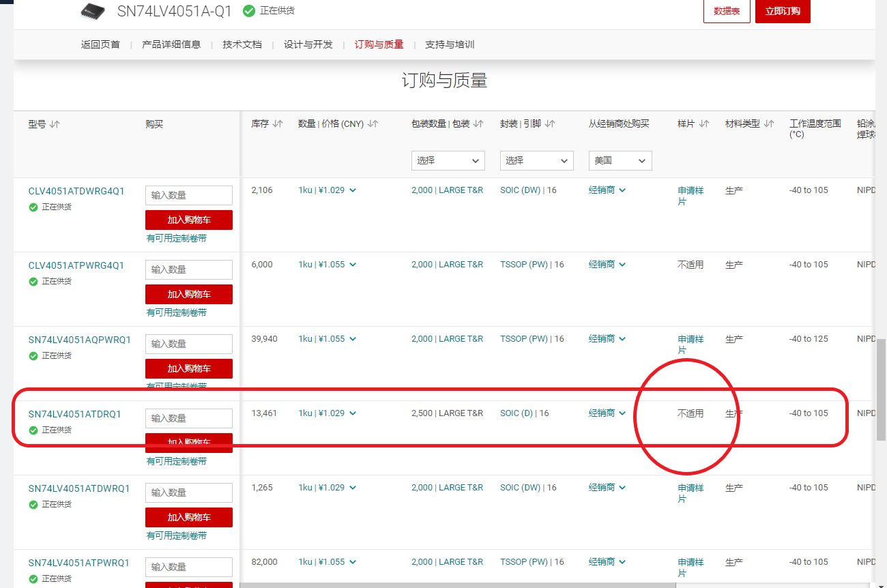Click the page's vertical scrollbar thumb
887x588 pixels.
(x=882, y=389)
